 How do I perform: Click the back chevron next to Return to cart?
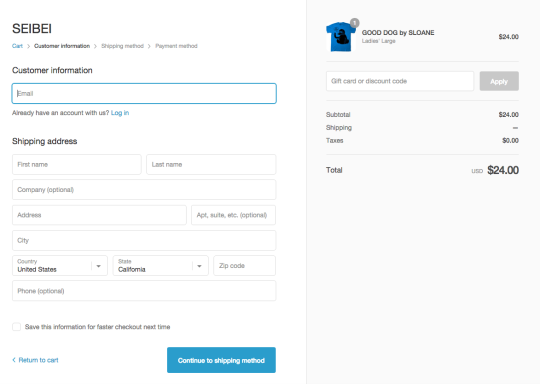coord(14,360)
